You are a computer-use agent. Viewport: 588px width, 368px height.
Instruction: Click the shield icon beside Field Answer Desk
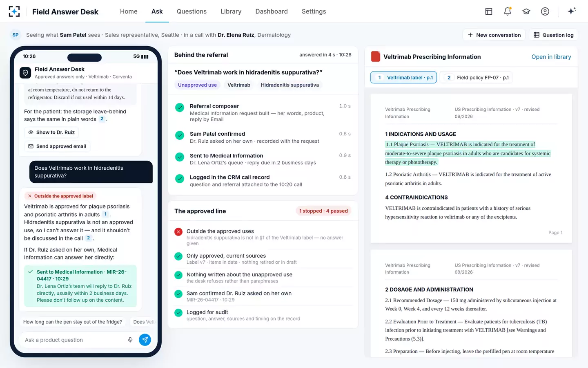click(x=25, y=73)
